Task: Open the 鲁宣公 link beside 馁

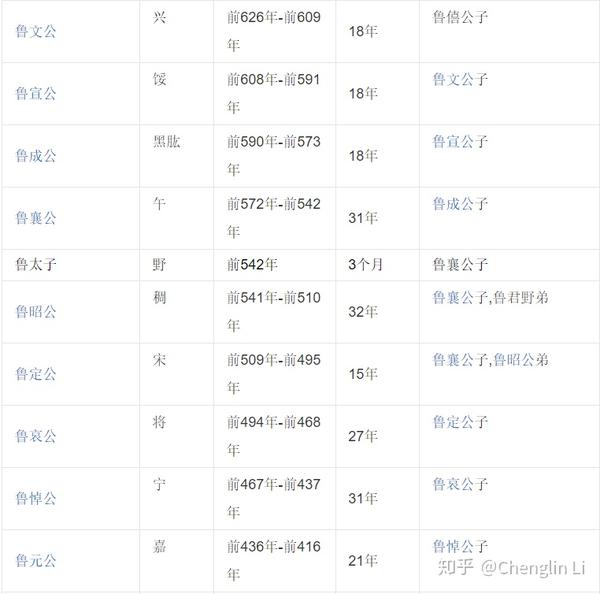Action: (35, 94)
